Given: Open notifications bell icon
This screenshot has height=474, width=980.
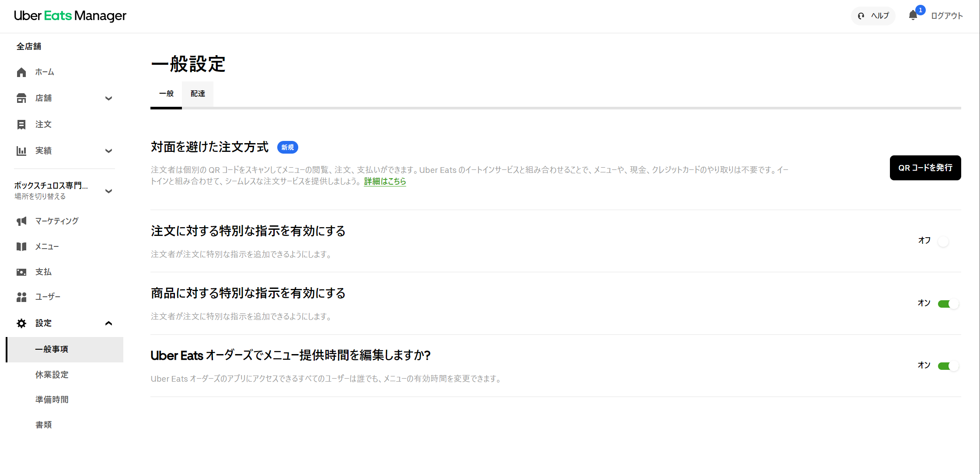Looking at the screenshot, I should click(x=913, y=16).
